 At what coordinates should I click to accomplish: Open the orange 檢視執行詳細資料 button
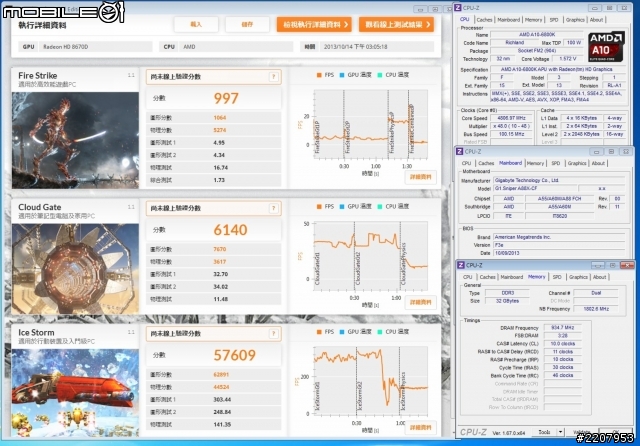point(315,24)
